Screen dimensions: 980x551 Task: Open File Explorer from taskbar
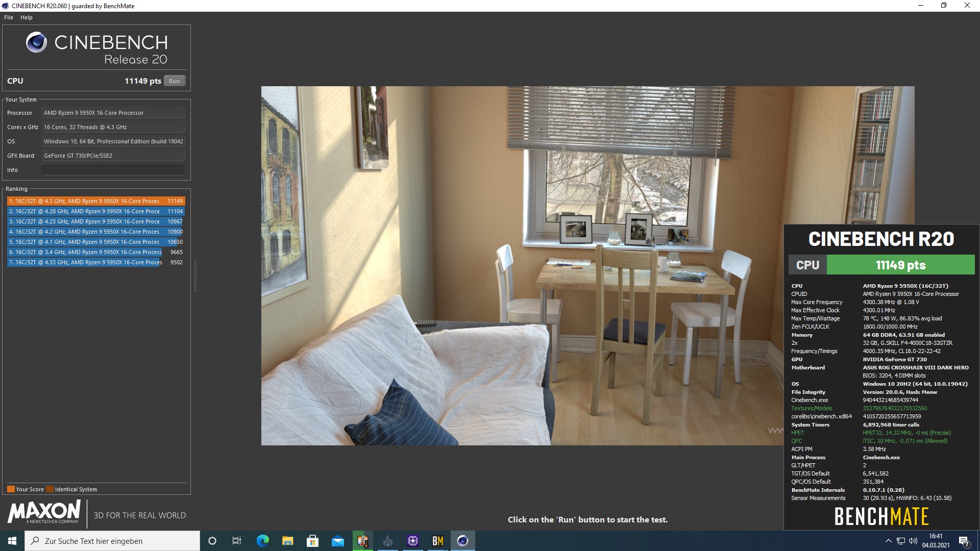click(287, 541)
